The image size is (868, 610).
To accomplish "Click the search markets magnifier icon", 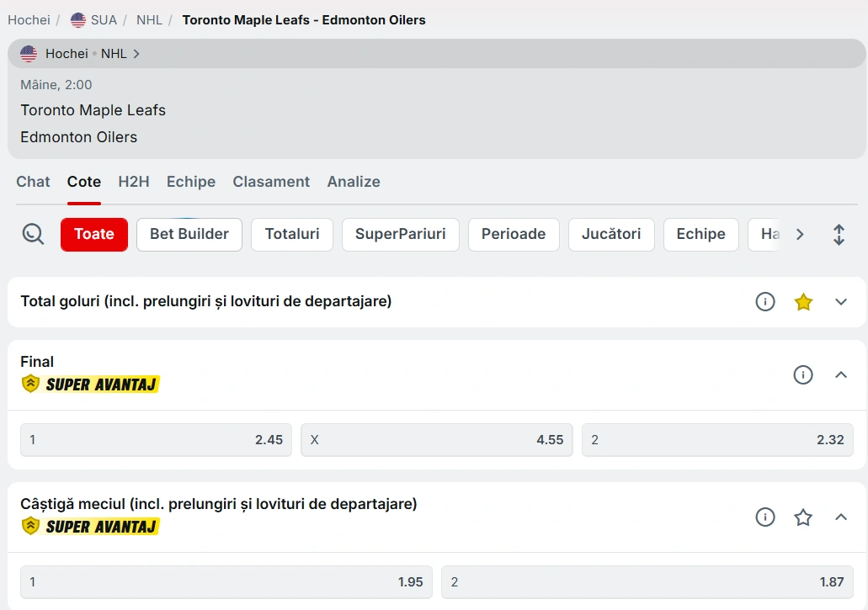I will [33, 235].
